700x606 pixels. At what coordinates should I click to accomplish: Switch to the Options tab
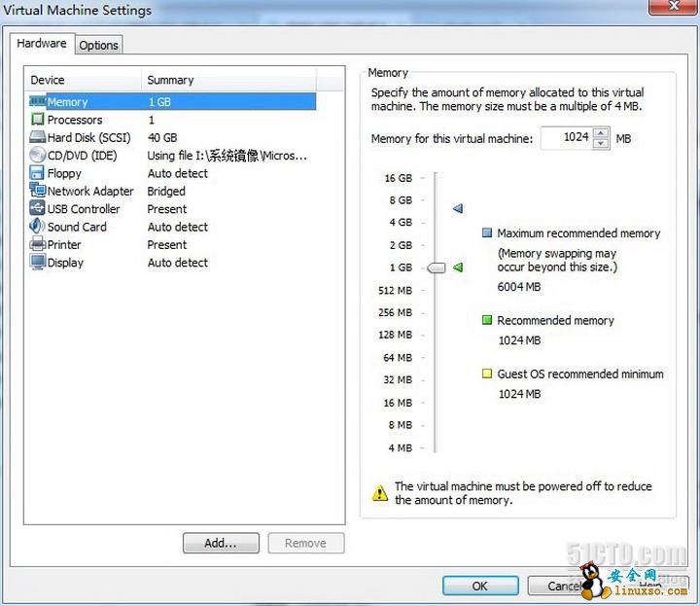[x=98, y=45]
